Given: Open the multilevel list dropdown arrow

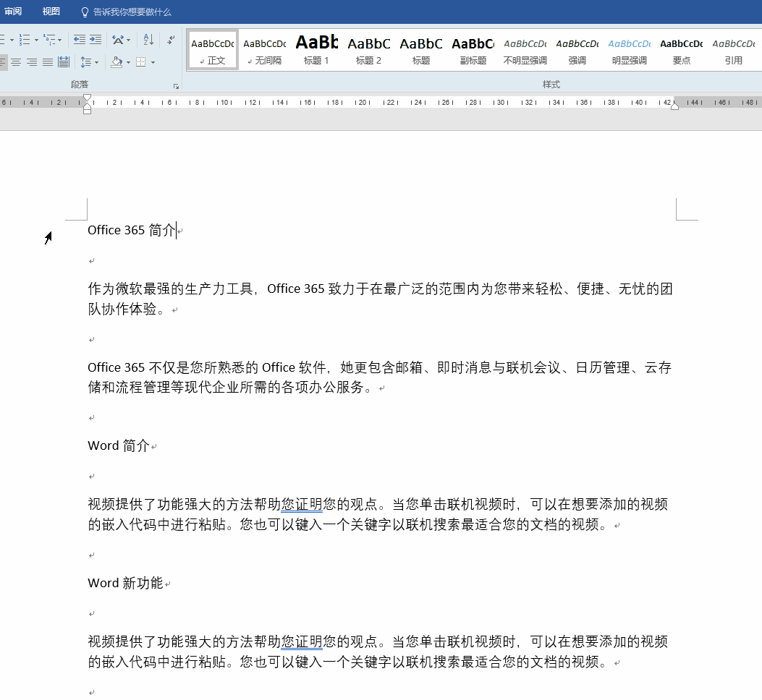Looking at the screenshot, I should 59,40.
